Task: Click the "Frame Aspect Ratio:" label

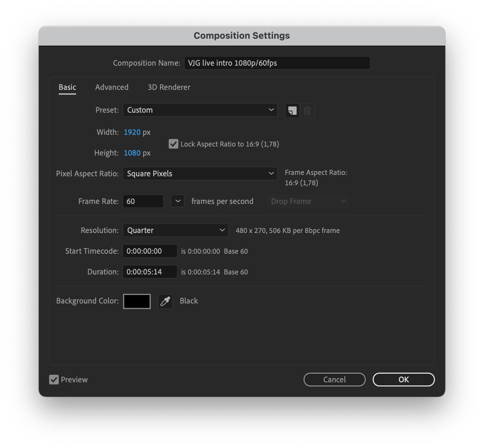Action: coord(316,172)
